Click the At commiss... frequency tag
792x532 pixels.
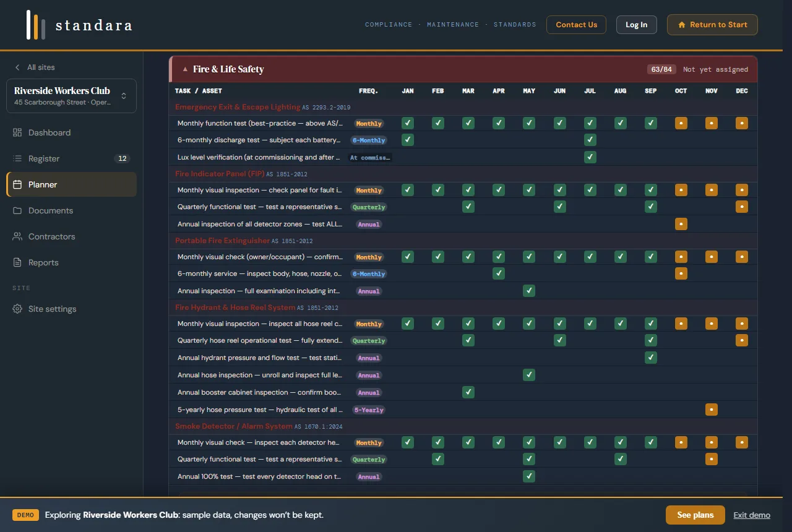[x=369, y=157]
